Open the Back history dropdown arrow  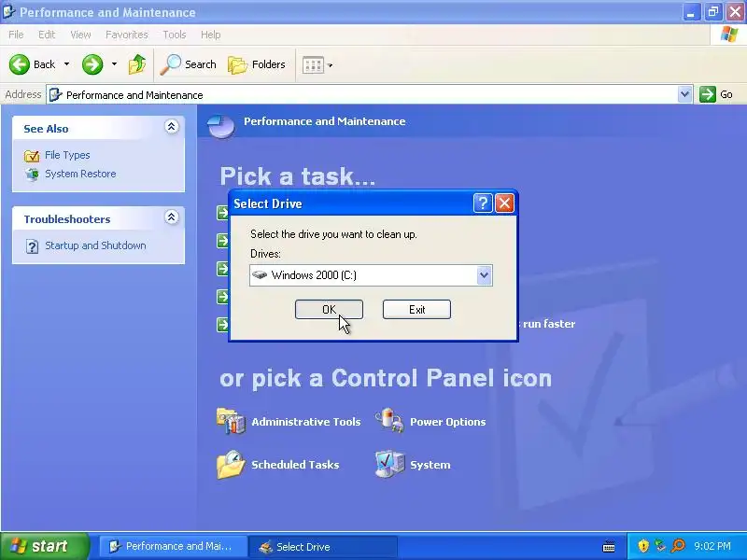click(66, 63)
